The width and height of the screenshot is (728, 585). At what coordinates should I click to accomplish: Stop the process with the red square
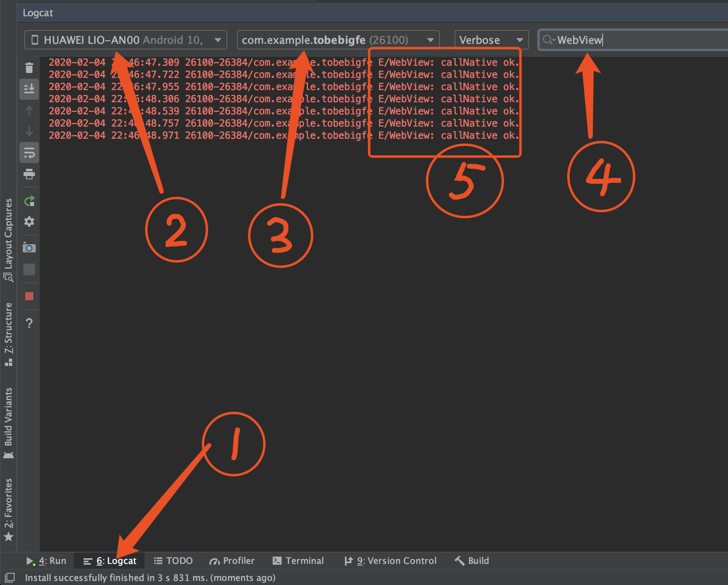(29, 296)
